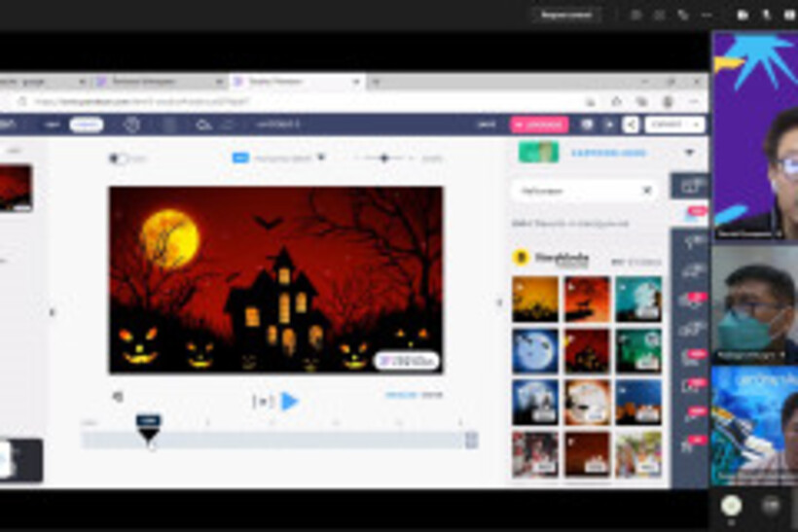Image resolution: width=798 pixels, height=532 pixels.
Task: Select the scene thumbnail in left panel
Action: point(17,188)
